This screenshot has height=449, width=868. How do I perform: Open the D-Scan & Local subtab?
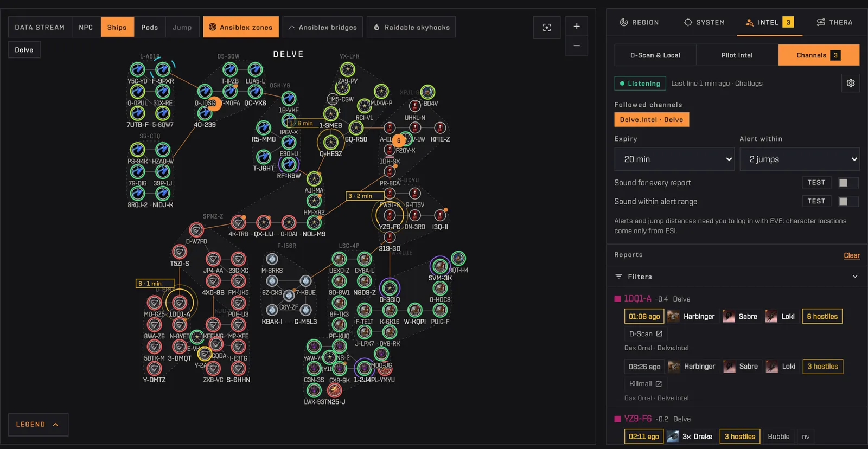[655, 55]
